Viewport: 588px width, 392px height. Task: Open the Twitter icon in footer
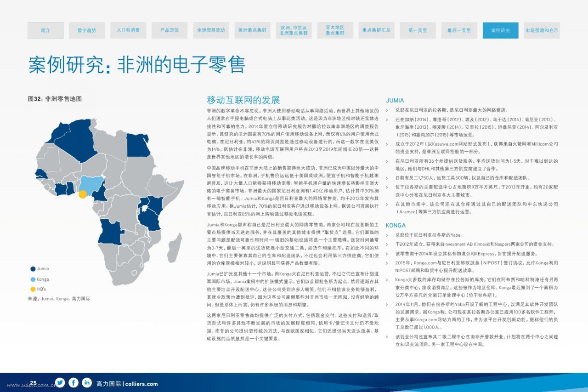(60, 382)
